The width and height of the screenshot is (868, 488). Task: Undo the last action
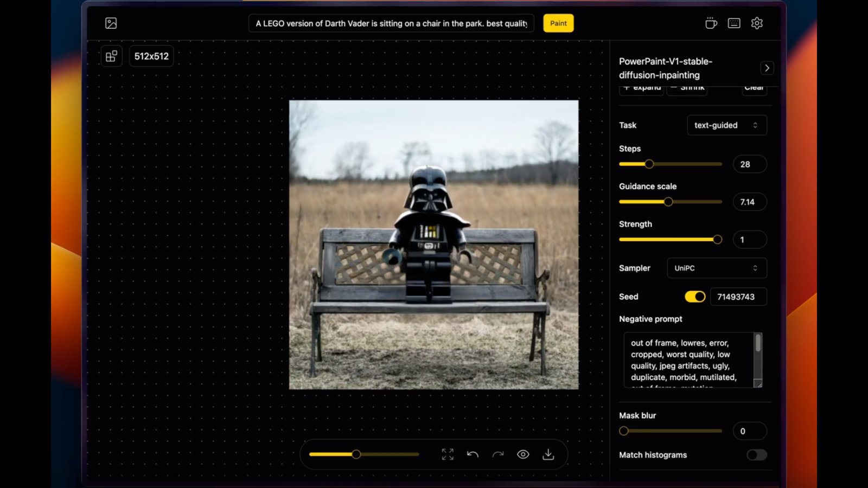tap(473, 454)
